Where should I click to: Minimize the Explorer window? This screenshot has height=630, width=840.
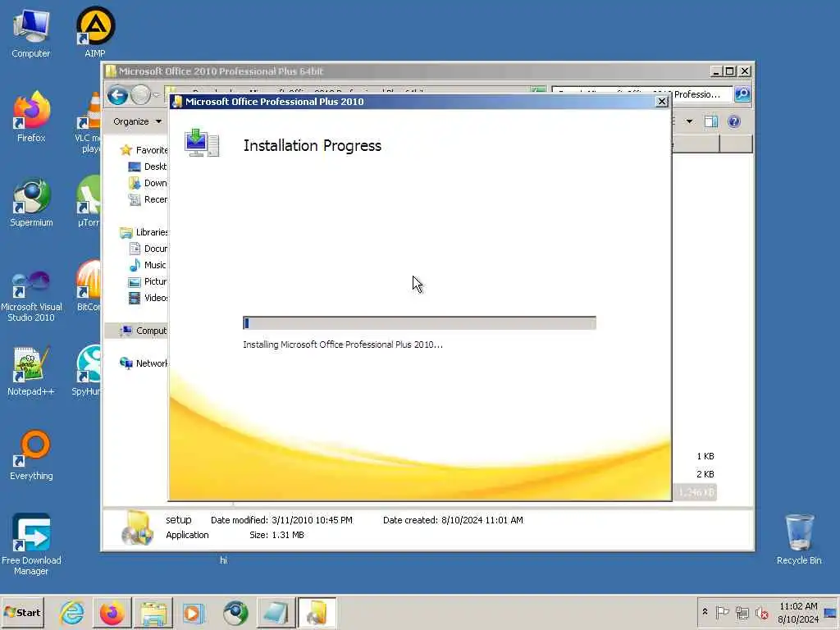tap(717, 71)
